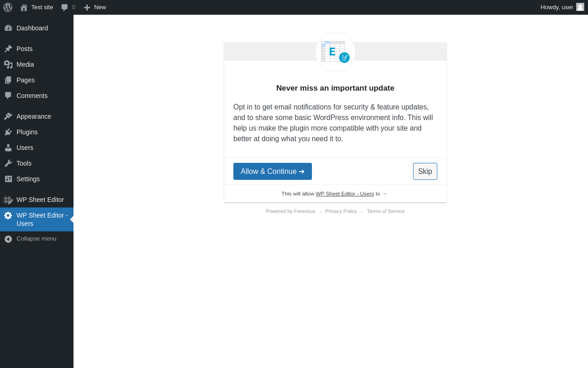
Task: Expand permissions list via the arrow after 'to'
Action: click(384, 194)
